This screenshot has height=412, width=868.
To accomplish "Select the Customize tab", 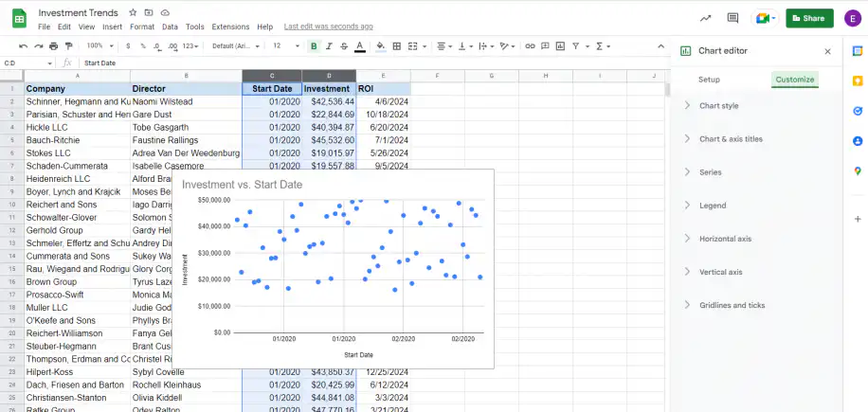I will 794,80.
